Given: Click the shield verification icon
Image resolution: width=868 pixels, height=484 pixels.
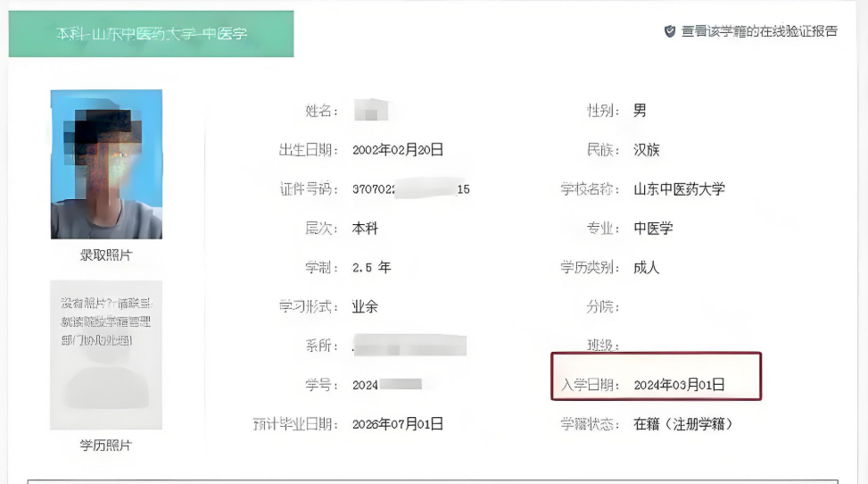Looking at the screenshot, I should pos(670,31).
